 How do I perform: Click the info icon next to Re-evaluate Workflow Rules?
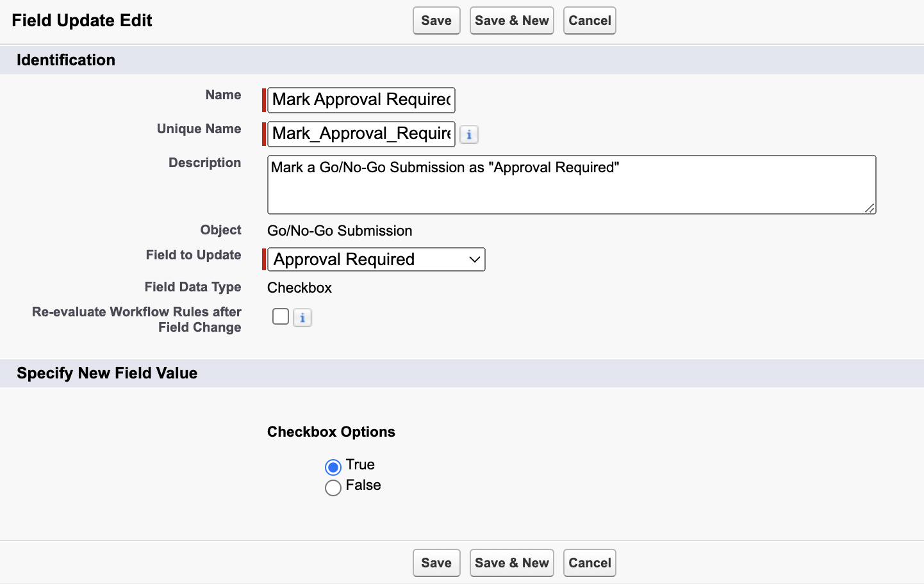click(x=302, y=317)
